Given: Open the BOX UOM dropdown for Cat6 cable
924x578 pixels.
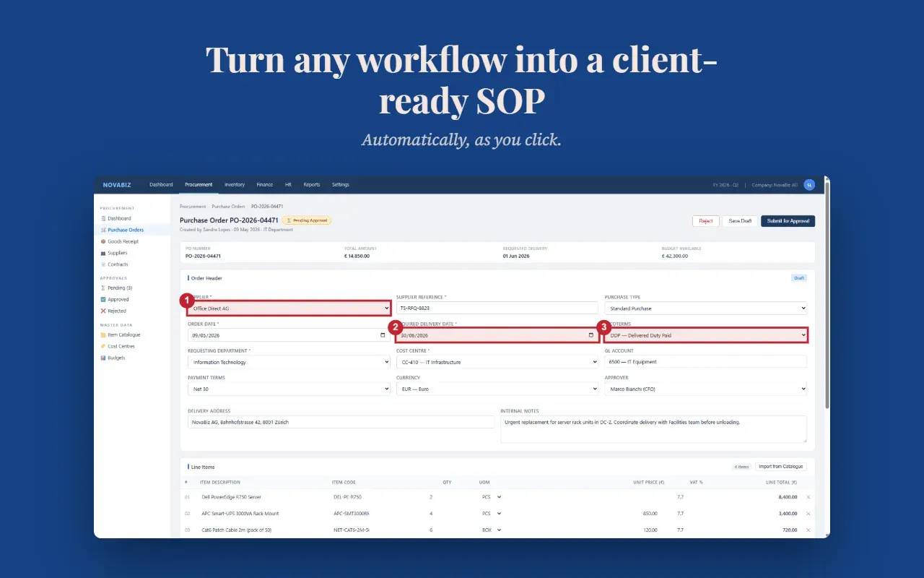Looking at the screenshot, I should [x=492, y=530].
